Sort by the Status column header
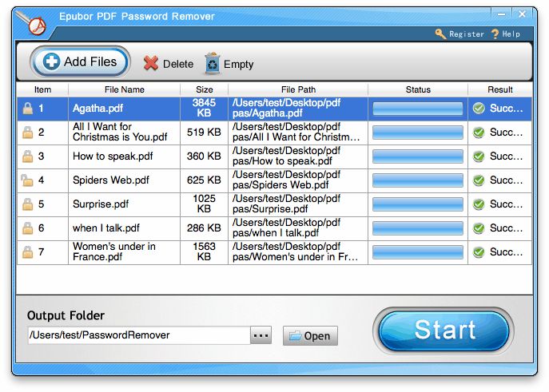 (418, 90)
